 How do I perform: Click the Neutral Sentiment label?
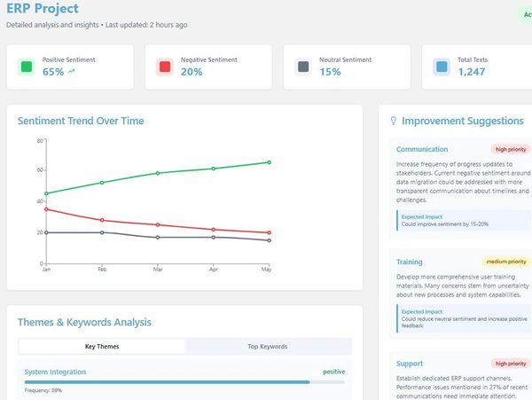[x=346, y=59]
